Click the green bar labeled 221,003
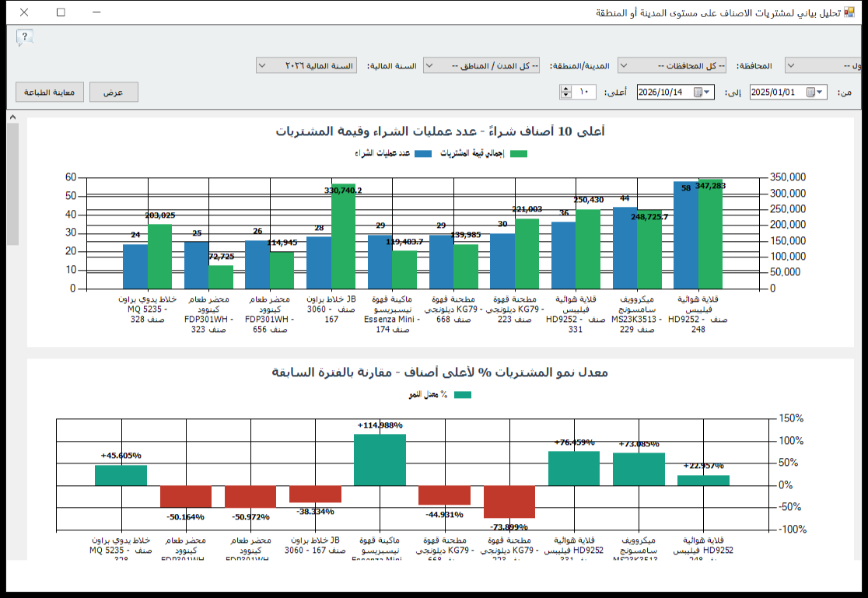This screenshot has height=598, width=868. [527, 254]
